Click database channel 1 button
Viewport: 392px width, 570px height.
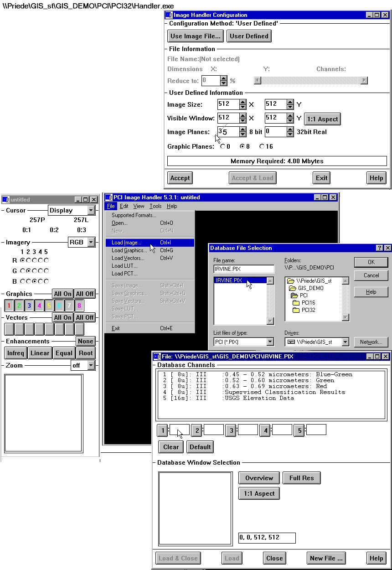(x=162, y=430)
